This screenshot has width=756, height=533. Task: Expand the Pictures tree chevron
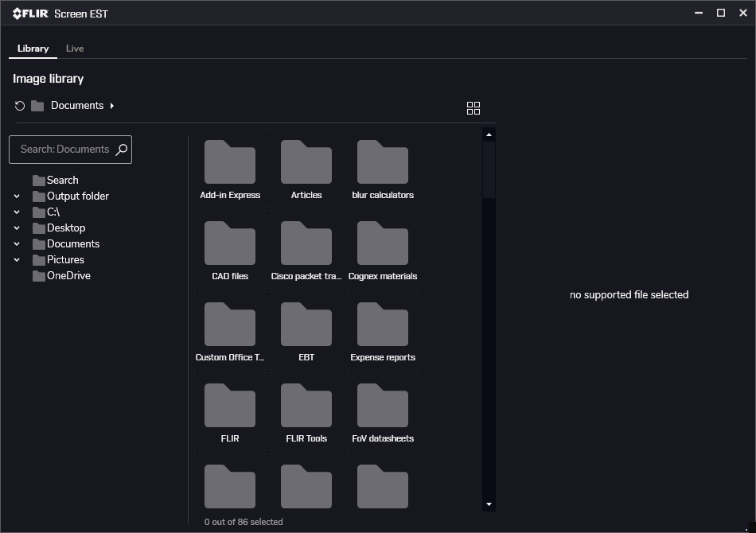17,260
